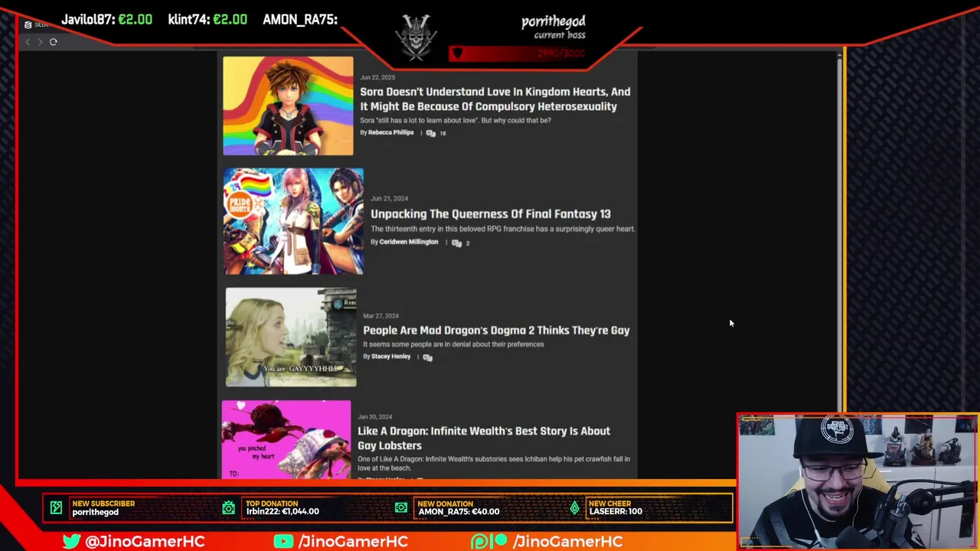Click the comments icon beside Stacey Henley

(427, 357)
